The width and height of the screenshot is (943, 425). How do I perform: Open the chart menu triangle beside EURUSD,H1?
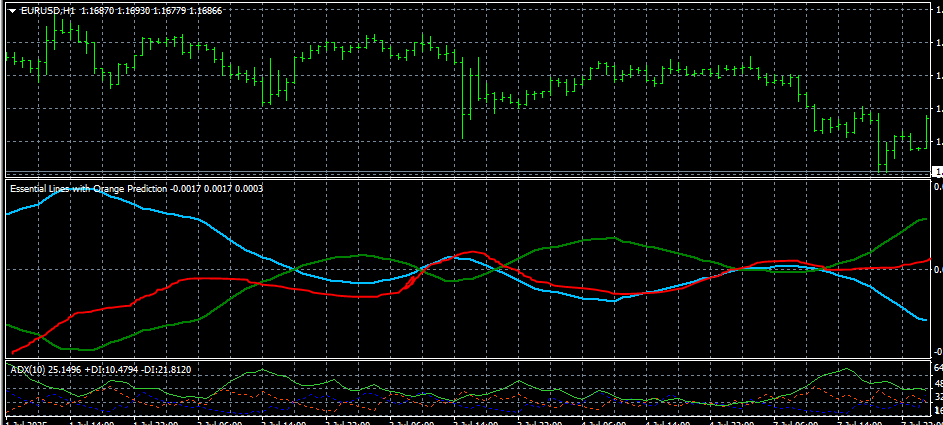coord(12,11)
